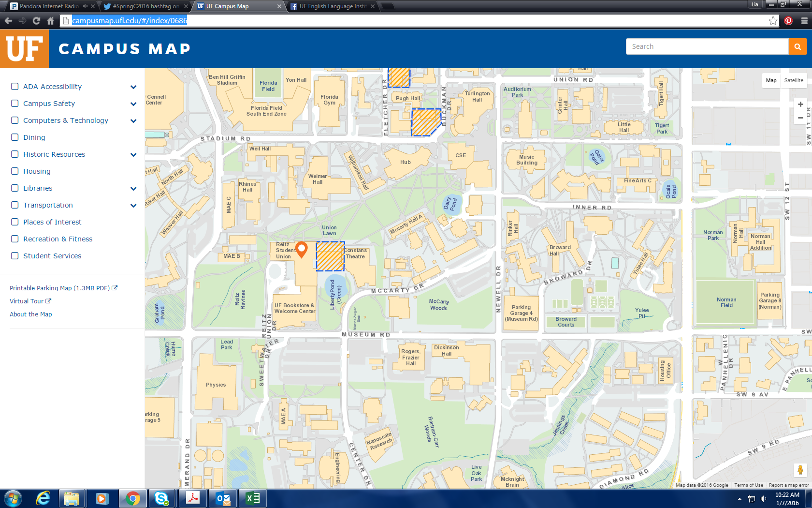Open Adobe Reader from taskbar
Viewport: 812px width, 508px height.
click(x=192, y=498)
